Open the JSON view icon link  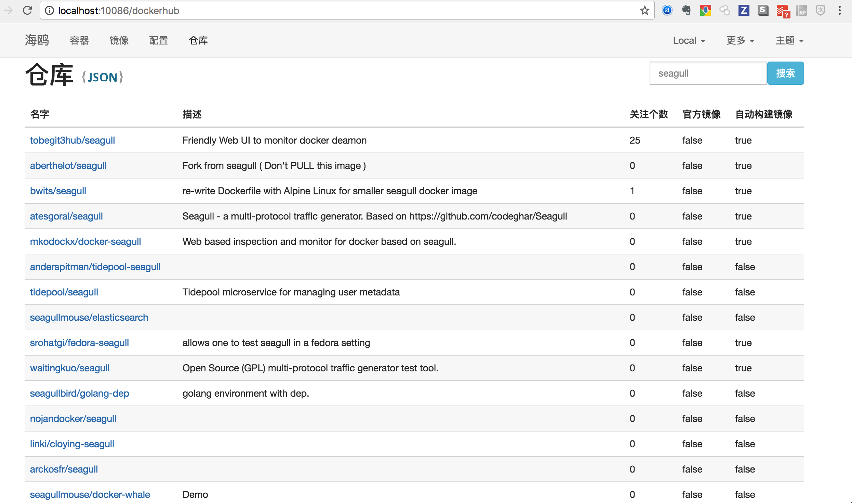[102, 77]
